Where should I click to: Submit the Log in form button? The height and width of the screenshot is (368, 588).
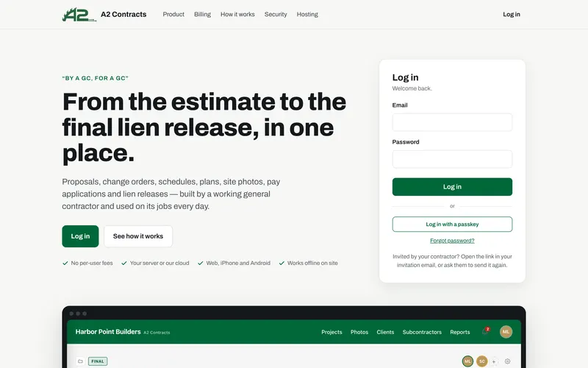click(x=452, y=187)
